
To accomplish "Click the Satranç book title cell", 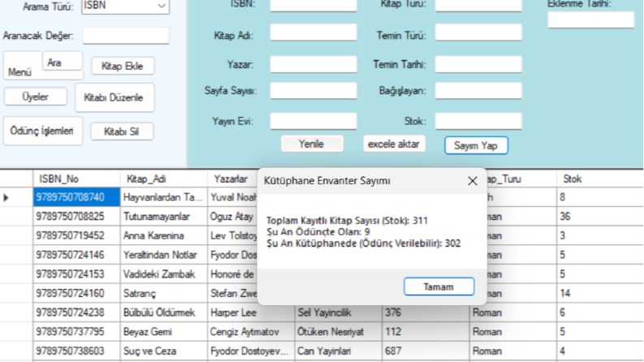I will coord(164,294).
